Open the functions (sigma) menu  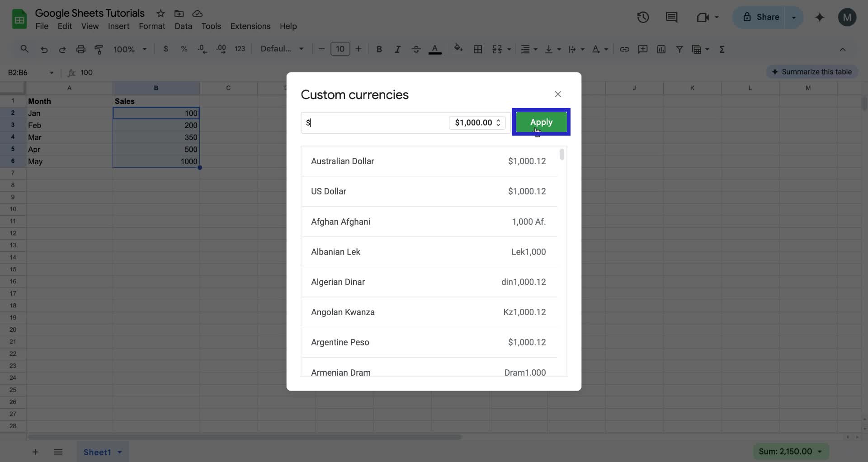click(722, 49)
